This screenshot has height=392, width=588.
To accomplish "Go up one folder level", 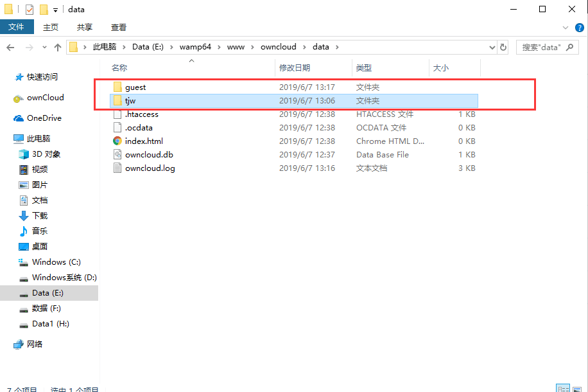I will (x=57, y=48).
